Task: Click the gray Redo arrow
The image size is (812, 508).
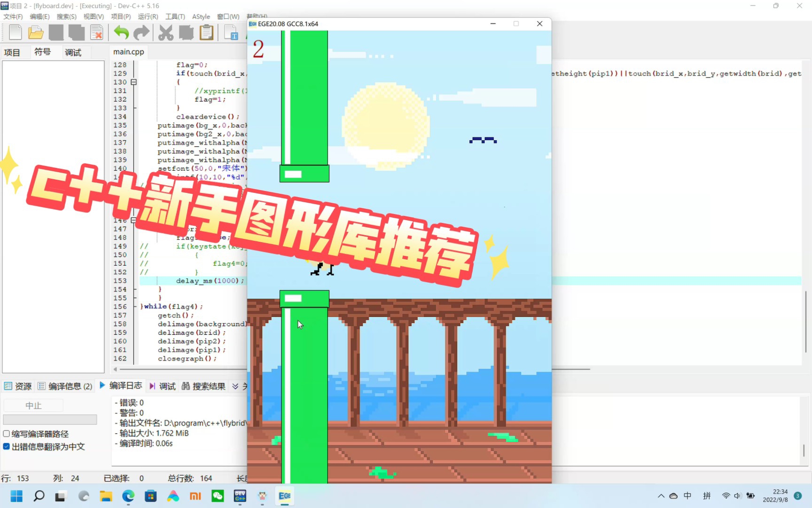Action: 141,32
